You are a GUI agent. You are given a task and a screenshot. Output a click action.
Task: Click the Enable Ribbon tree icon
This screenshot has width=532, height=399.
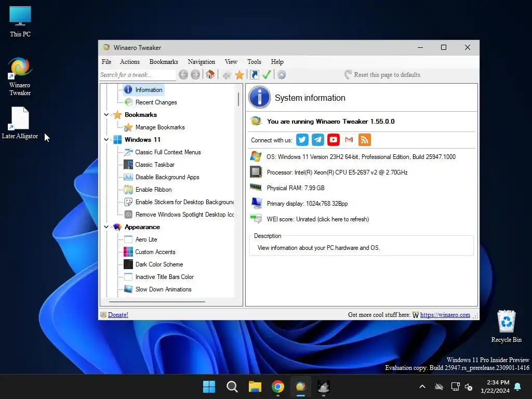pyautogui.click(x=128, y=189)
